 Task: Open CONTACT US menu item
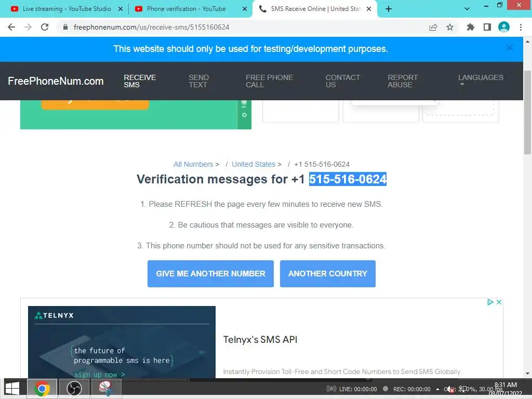click(x=342, y=81)
